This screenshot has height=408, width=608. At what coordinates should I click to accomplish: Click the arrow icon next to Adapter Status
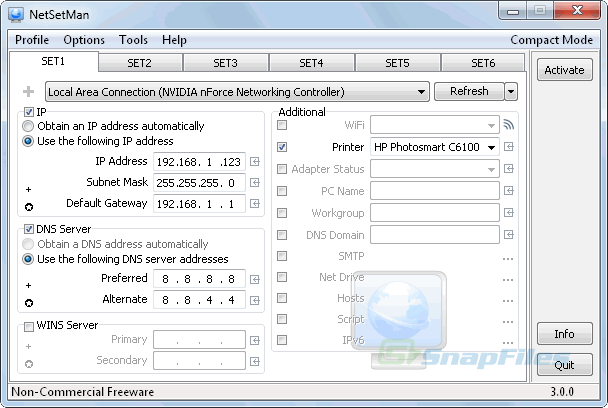coord(508,169)
